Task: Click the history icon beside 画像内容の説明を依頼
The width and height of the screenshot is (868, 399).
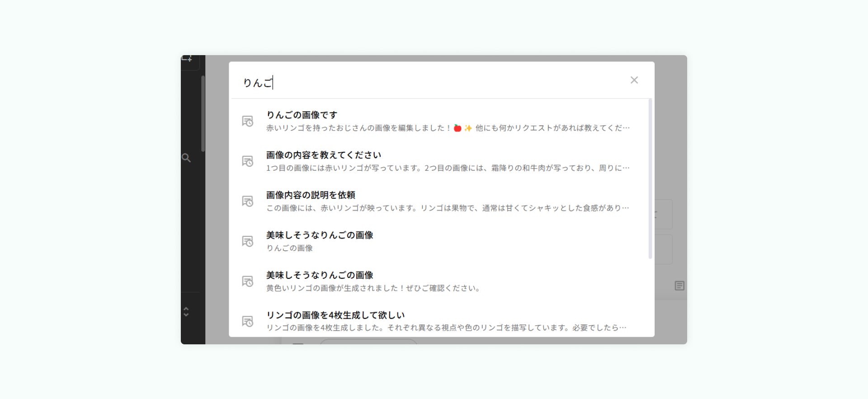Action: tap(247, 201)
